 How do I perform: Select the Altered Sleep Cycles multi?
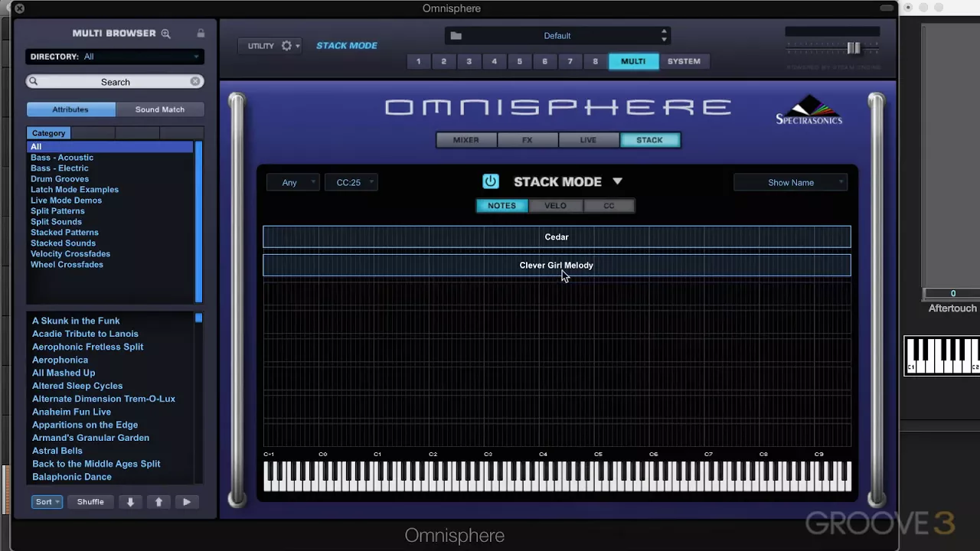coord(77,386)
